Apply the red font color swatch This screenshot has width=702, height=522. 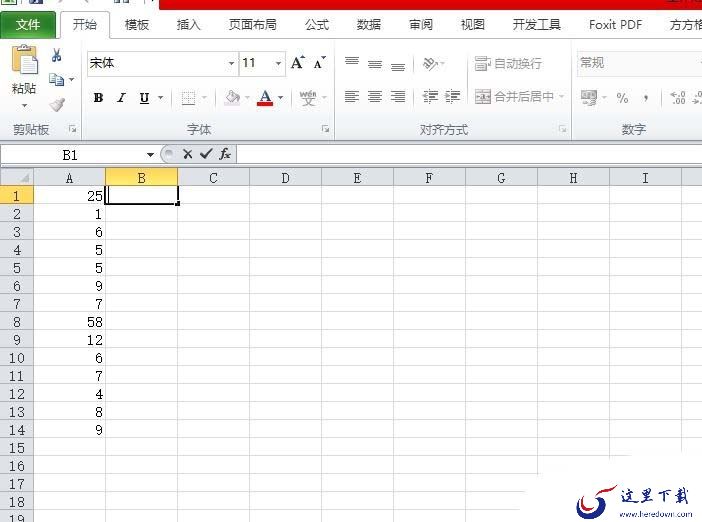(265, 98)
